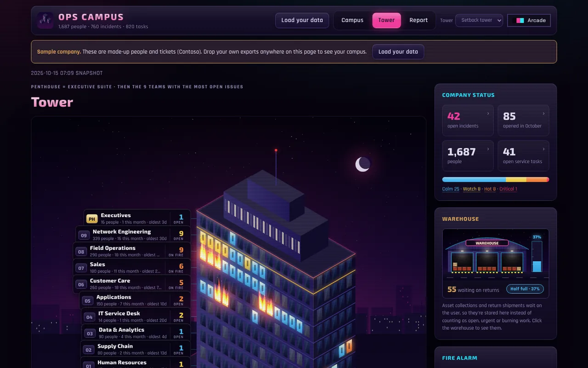Choose the Data & Analytics team row
This screenshot has width=588, height=368.
click(136, 333)
